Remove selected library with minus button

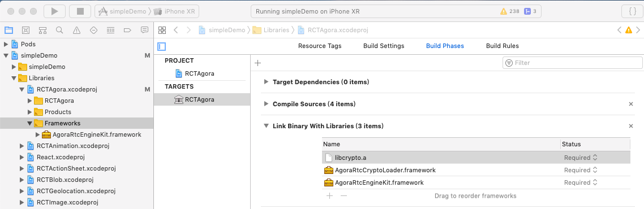(344, 196)
